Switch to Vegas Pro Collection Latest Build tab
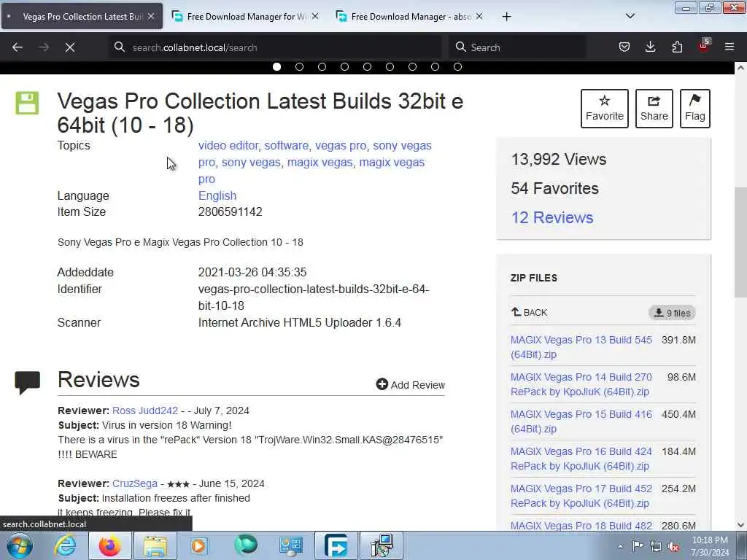The height and width of the screenshot is (560, 747). tap(82, 16)
